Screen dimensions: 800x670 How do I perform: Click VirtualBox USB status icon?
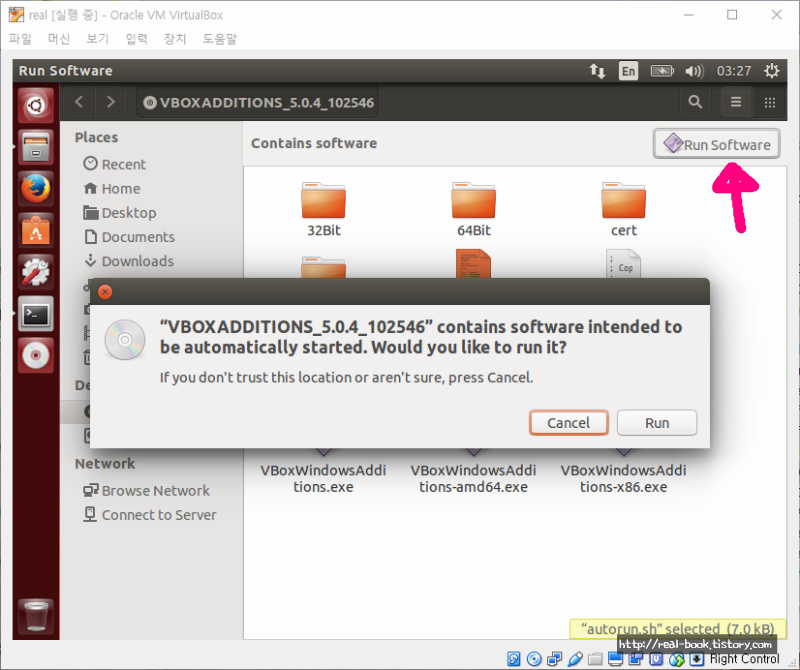(575, 659)
